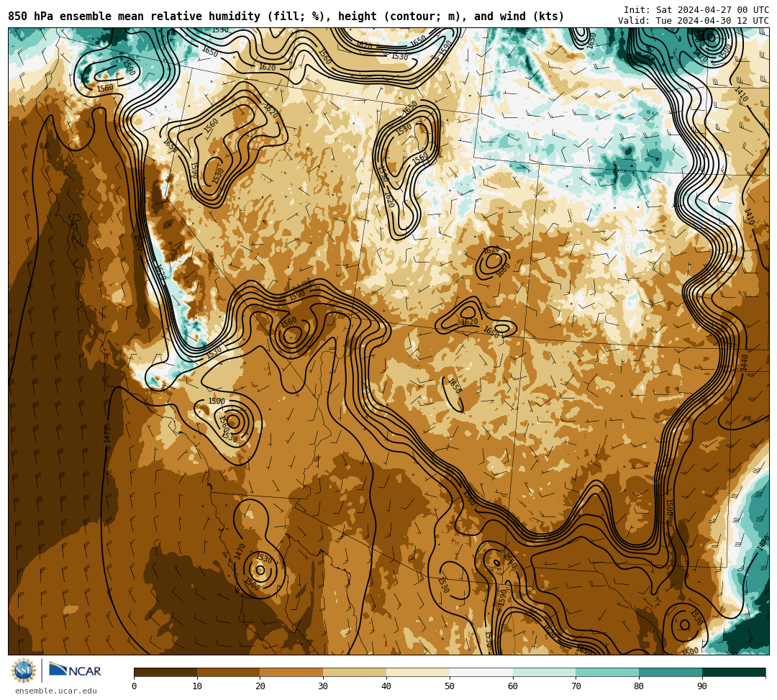Click the '1470' contour label on west coast
The height and width of the screenshot is (700, 777).
pos(107,434)
